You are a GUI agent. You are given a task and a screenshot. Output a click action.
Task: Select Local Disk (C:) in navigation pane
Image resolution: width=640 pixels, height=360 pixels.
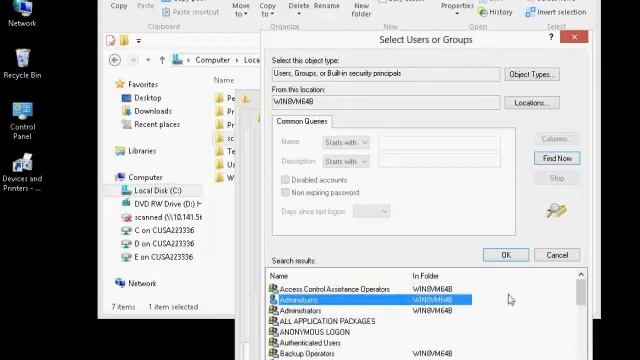pyautogui.click(x=152, y=191)
